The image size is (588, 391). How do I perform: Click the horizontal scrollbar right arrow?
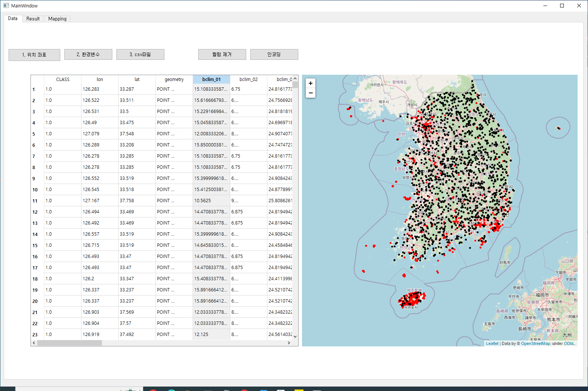(289, 343)
